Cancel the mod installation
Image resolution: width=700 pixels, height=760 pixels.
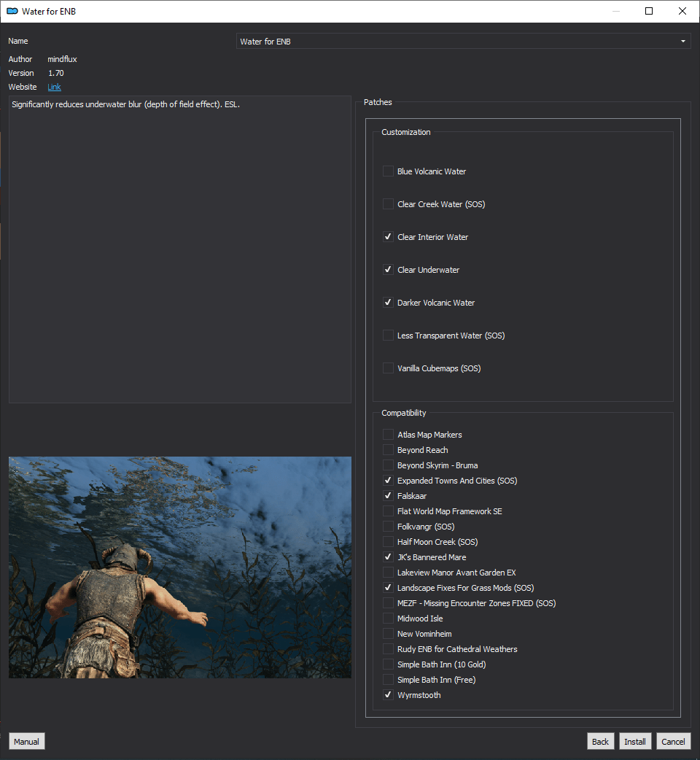(x=673, y=742)
